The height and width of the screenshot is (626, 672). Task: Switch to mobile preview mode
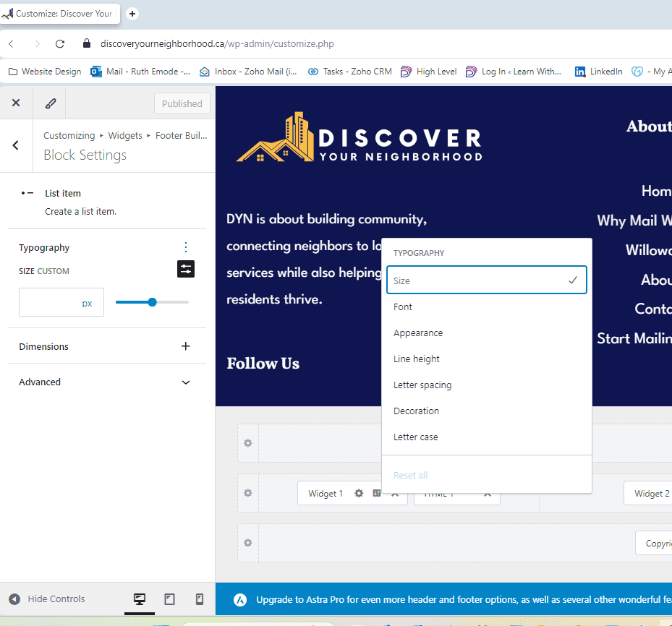tap(200, 599)
